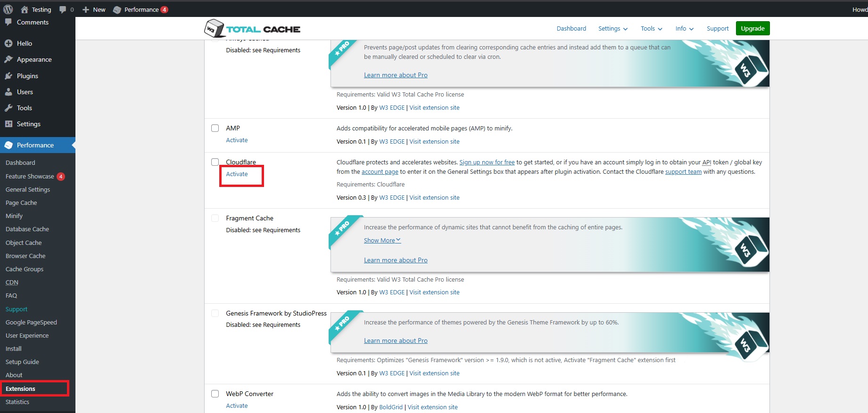The width and height of the screenshot is (868, 413).
Task: Open CDN submenu item
Action: click(12, 282)
